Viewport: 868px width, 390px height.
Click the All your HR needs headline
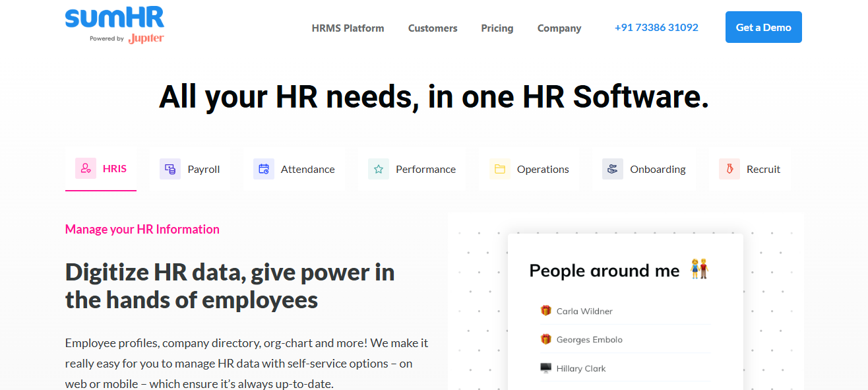(434, 96)
